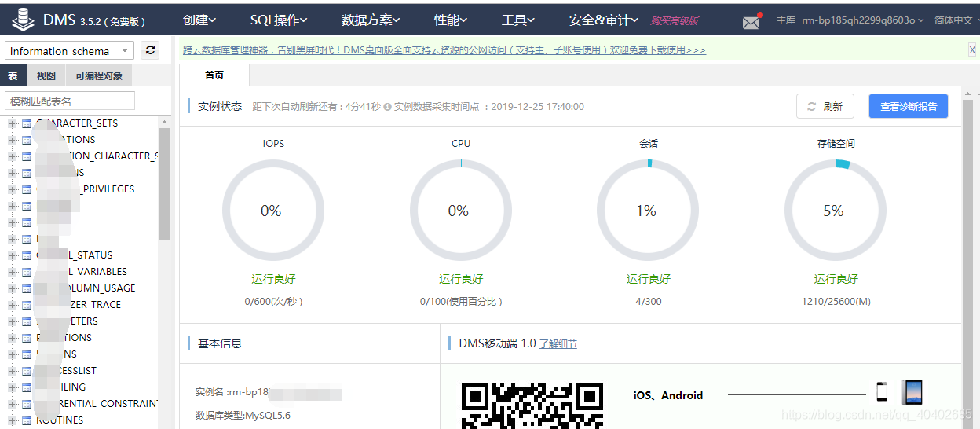Viewport: 980px width, 429px height.
Task: Click the IOPS 0% gauge ring
Action: 272,211
